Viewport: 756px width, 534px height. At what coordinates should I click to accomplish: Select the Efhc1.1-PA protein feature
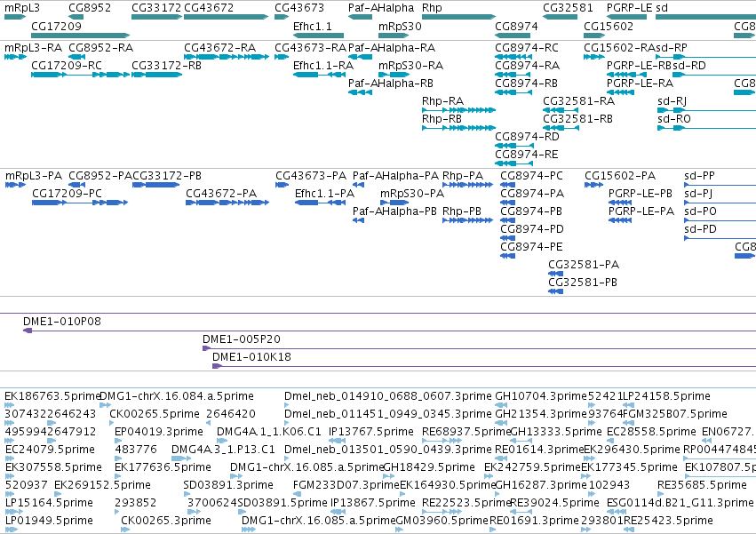[320, 203]
